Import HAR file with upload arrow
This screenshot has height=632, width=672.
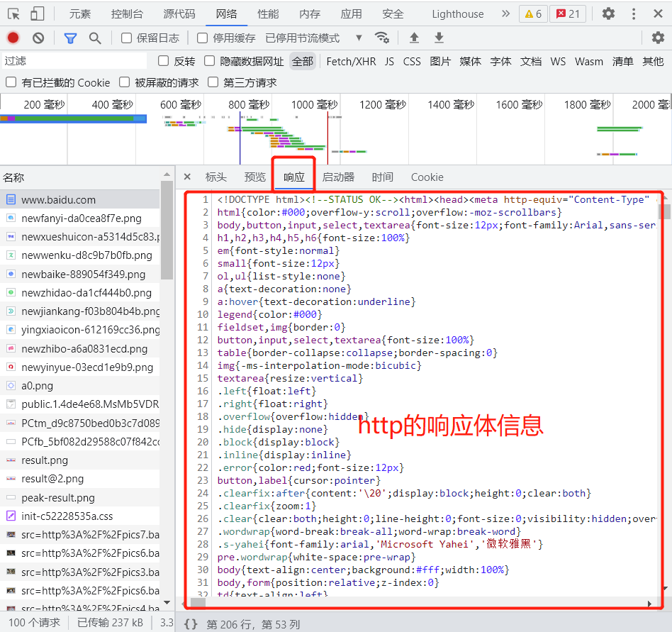pyautogui.click(x=414, y=38)
